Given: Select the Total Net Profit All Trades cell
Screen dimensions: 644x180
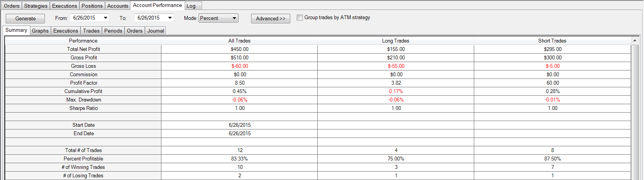Looking at the screenshot, I should pyautogui.click(x=240, y=49).
